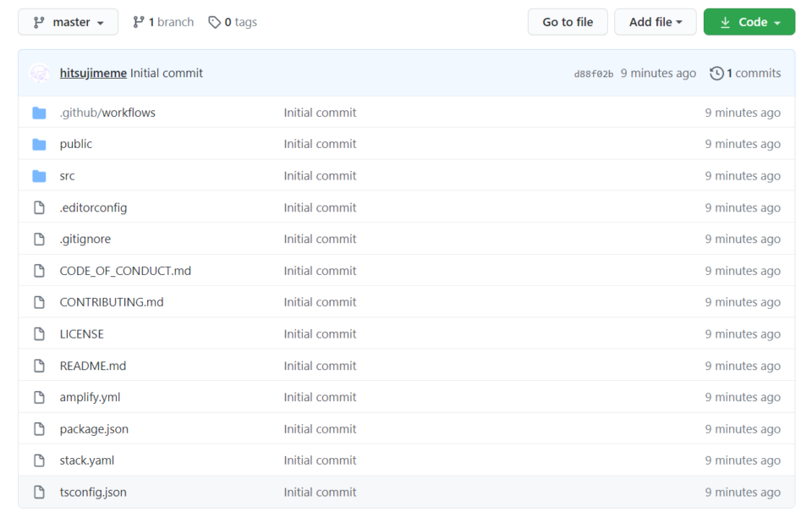Viewport: 812px width, 518px height.
Task: Click the hitsujimeme avatar thumbnail
Action: [x=39, y=73]
